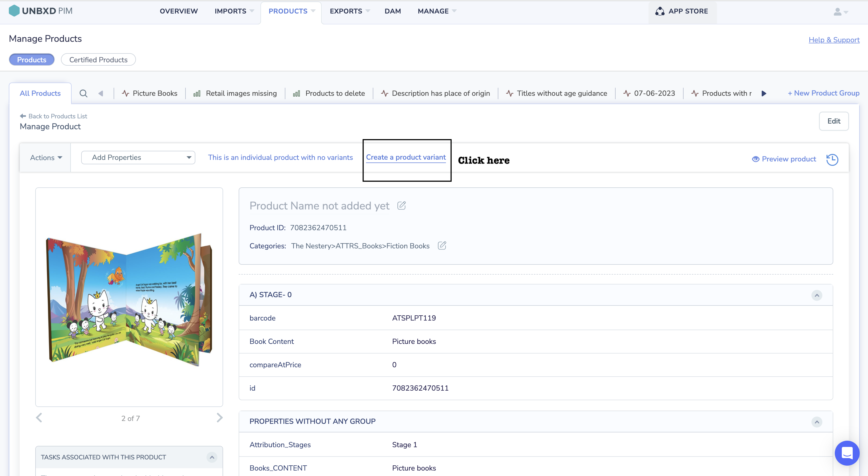Open the Picture Books product group
This screenshot has width=868, height=476.
(150, 93)
